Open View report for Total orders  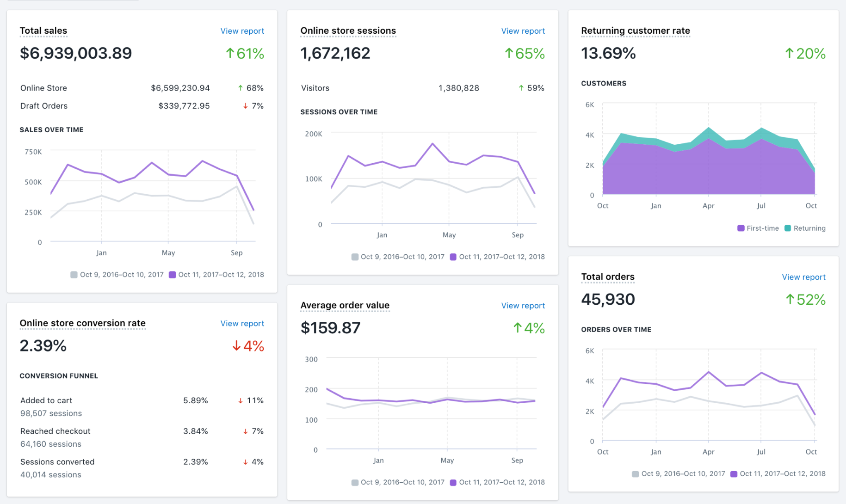point(803,277)
